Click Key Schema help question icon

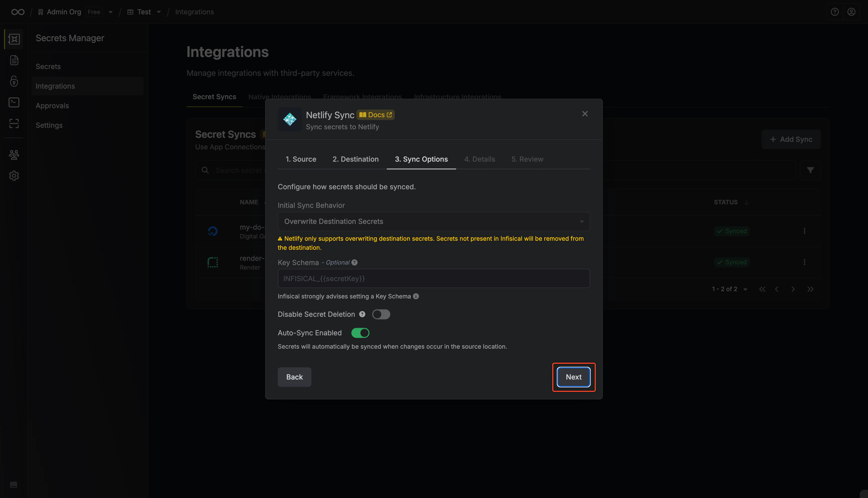click(354, 262)
